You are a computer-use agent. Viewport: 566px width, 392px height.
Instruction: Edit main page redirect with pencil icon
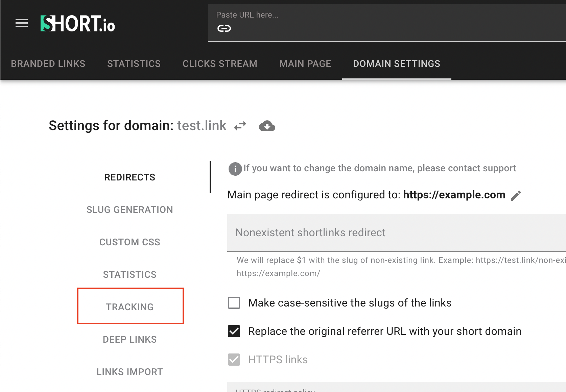click(x=516, y=195)
